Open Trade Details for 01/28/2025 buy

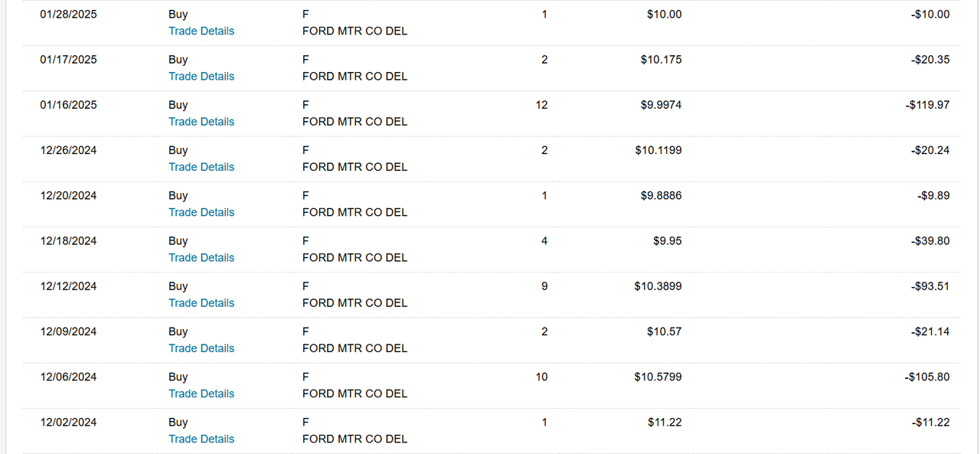(x=201, y=31)
